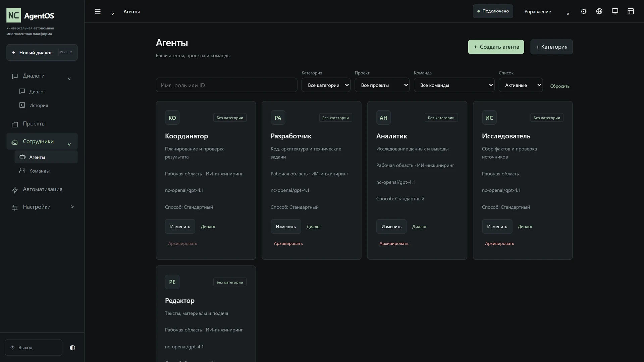This screenshot has width=644, height=362.
Task: Click the Создать агента button
Action: (496, 47)
